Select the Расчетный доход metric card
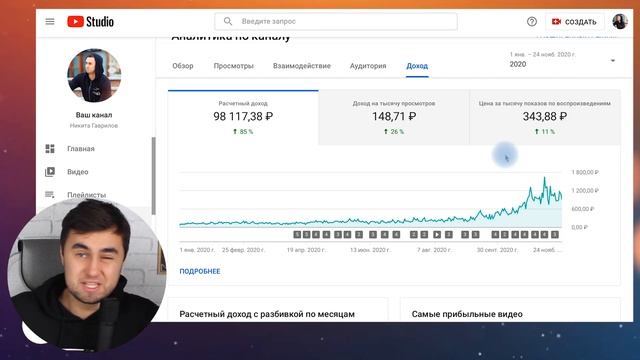Viewport: 640px width, 360px height. pos(243,117)
